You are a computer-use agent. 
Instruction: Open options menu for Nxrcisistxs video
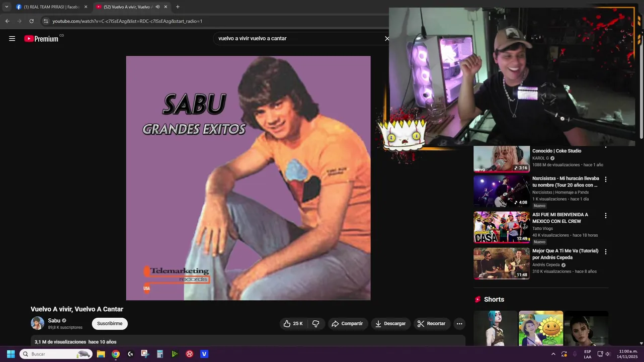click(606, 179)
